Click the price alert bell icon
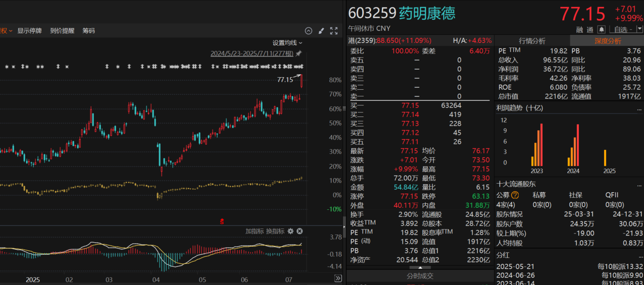644x285 pixels. click(601, 29)
